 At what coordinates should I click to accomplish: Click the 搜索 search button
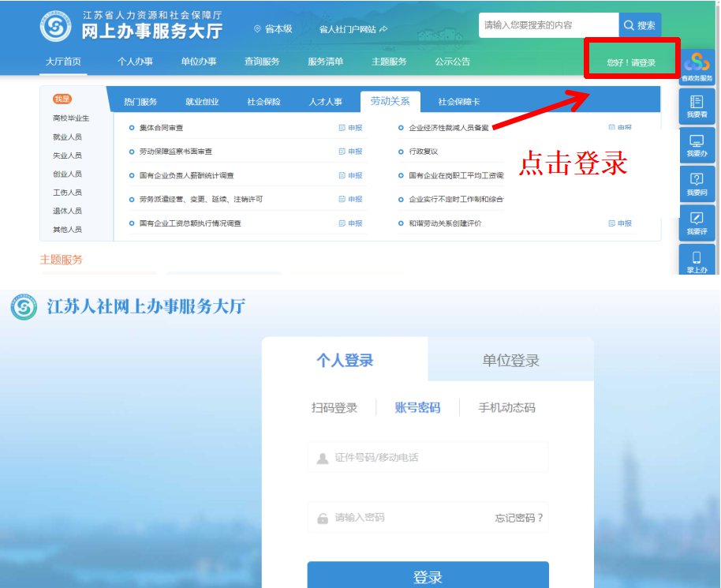point(640,25)
